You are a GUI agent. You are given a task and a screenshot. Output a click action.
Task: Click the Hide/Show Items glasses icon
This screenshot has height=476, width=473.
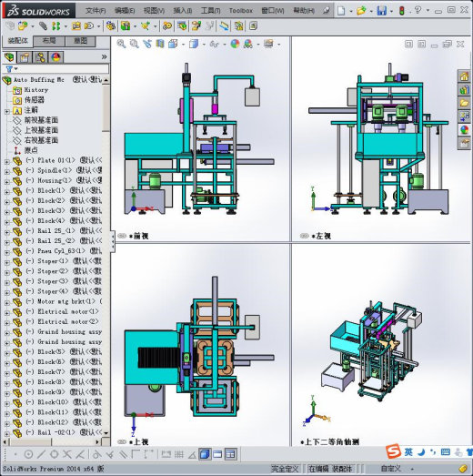214,44
